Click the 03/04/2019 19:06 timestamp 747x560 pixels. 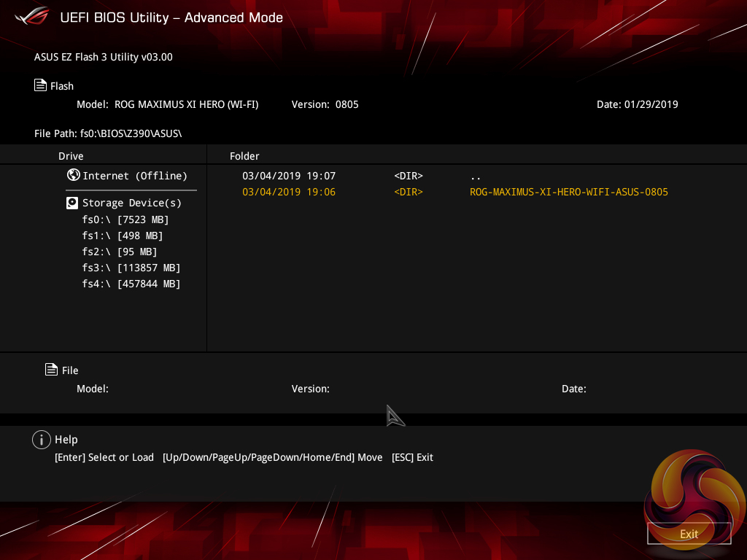[289, 192]
